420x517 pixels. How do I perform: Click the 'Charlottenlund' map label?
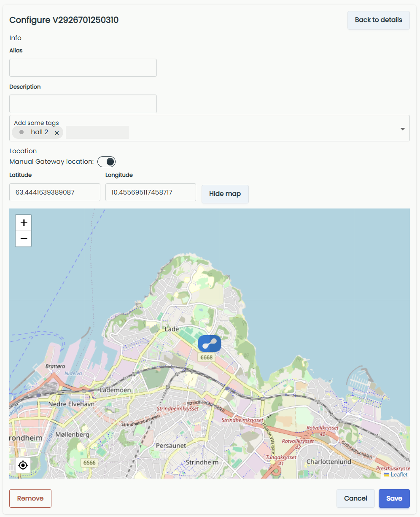pyautogui.click(x=328, y=462)
